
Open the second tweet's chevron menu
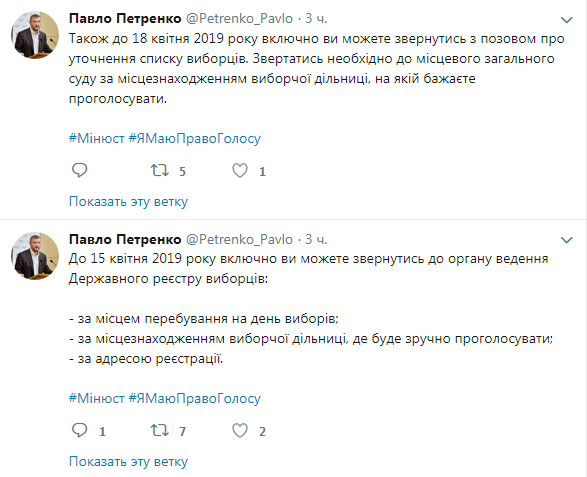[x=567, y=240]
